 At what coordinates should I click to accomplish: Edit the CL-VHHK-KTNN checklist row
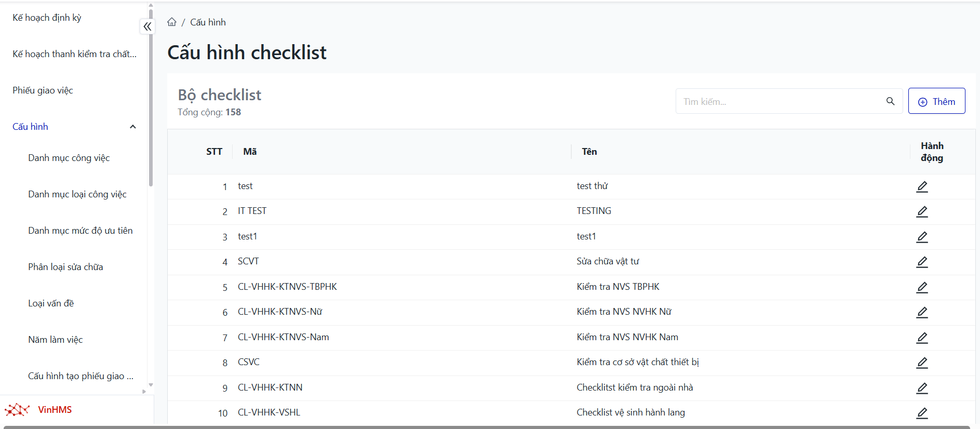(922, 388)
